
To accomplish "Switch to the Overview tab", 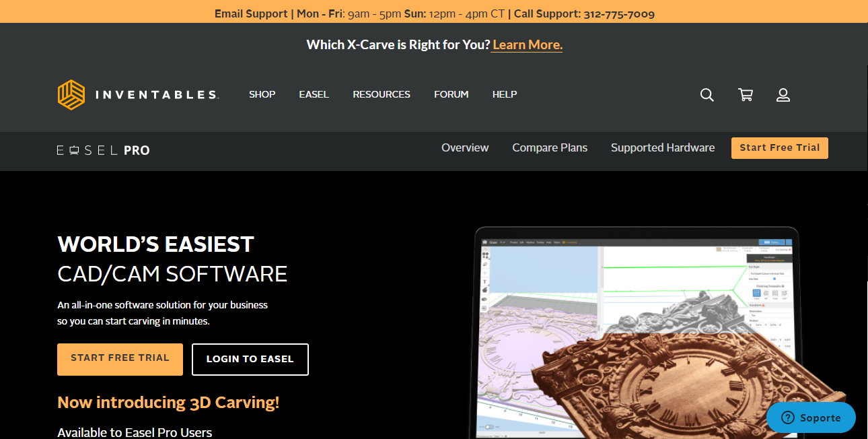I will tap(465, 147).
